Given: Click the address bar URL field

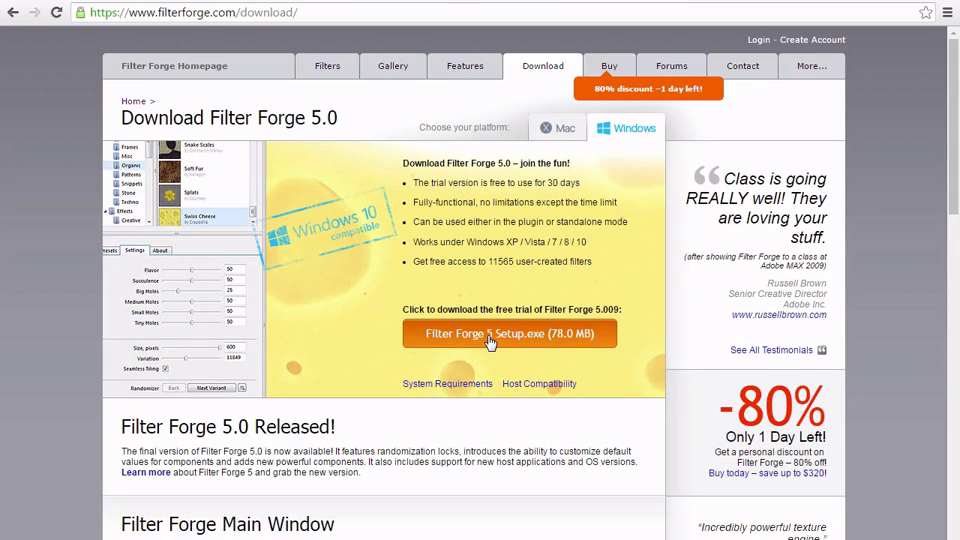Looking at the screenshot, I should pyautogui.click(x=502, y=12).
